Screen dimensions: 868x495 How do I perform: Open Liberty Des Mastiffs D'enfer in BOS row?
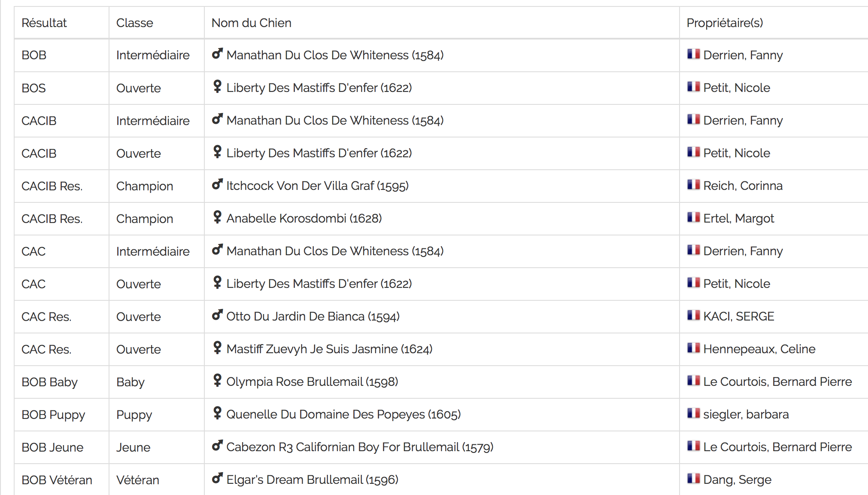(319, 88)
